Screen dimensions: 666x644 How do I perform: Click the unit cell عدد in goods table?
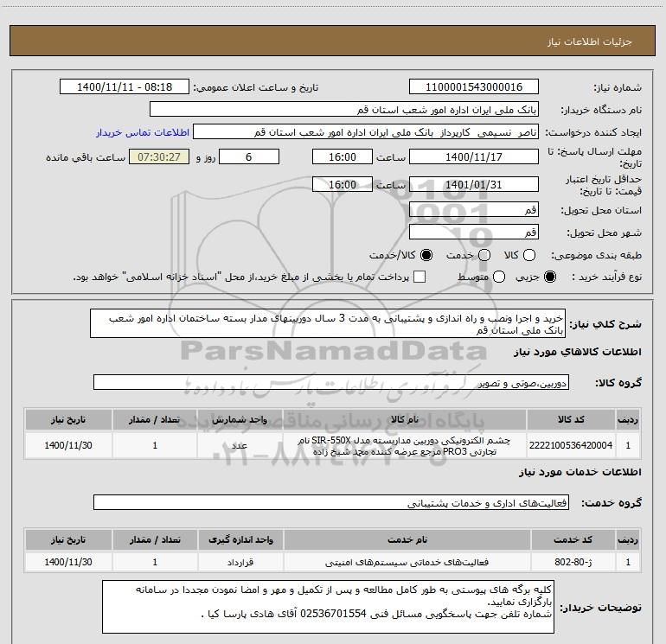pyautogui.click(x=240, y=445)
